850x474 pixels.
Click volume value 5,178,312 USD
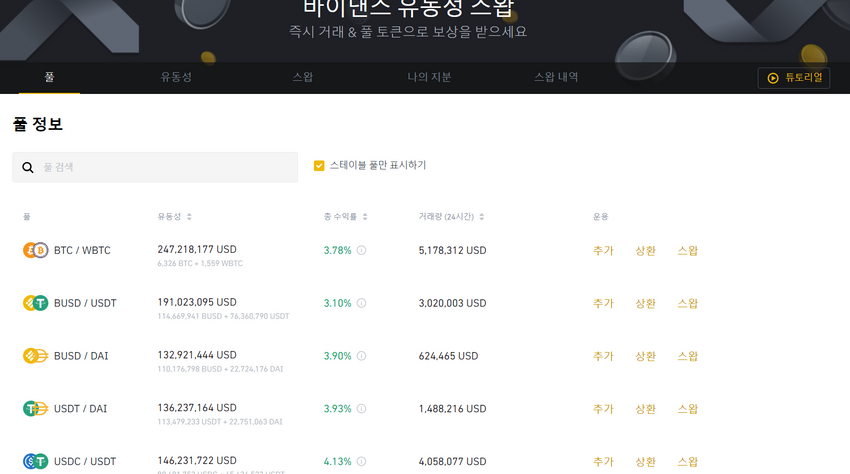click(x=452, y=251)
